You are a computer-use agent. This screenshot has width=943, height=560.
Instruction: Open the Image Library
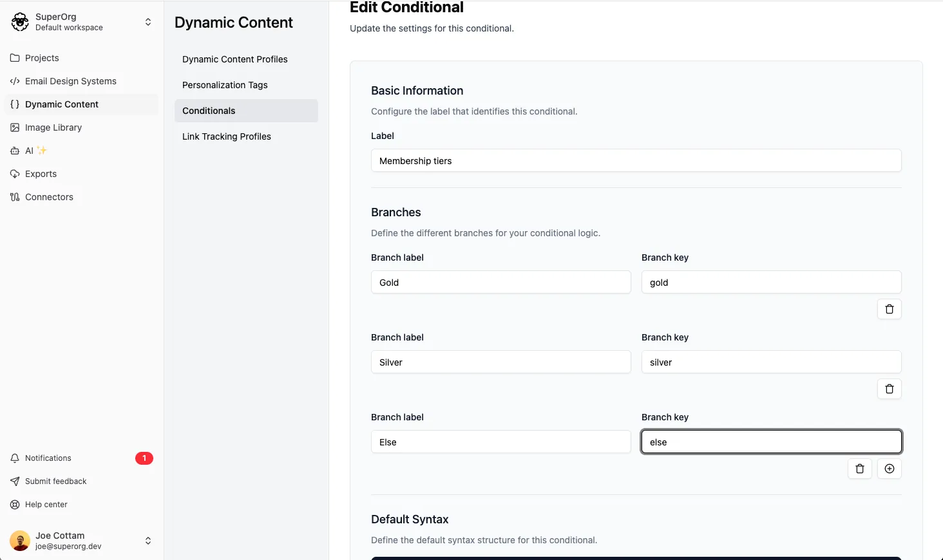(53, 127)
